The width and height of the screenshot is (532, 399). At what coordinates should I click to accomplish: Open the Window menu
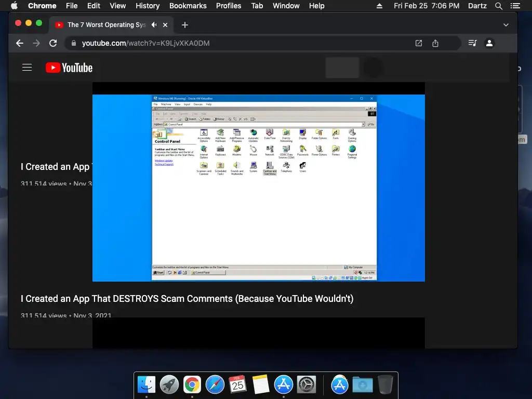(x=286, y=6)
